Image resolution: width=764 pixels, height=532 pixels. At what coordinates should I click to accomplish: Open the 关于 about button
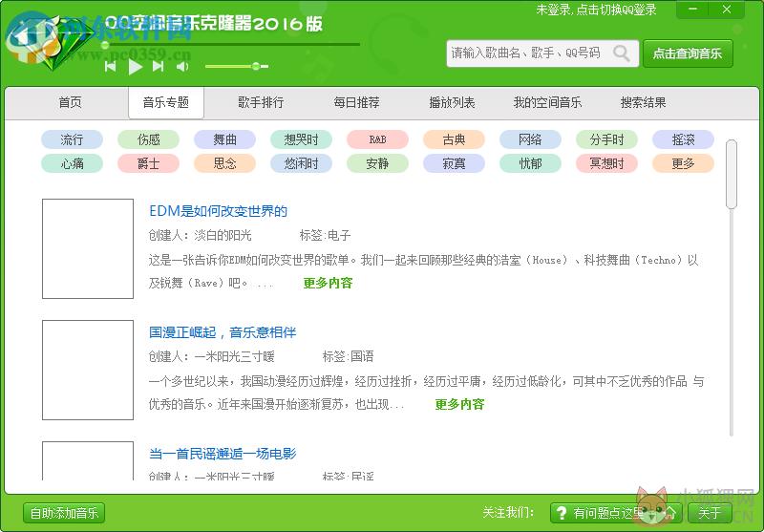[x=710, y=513]
